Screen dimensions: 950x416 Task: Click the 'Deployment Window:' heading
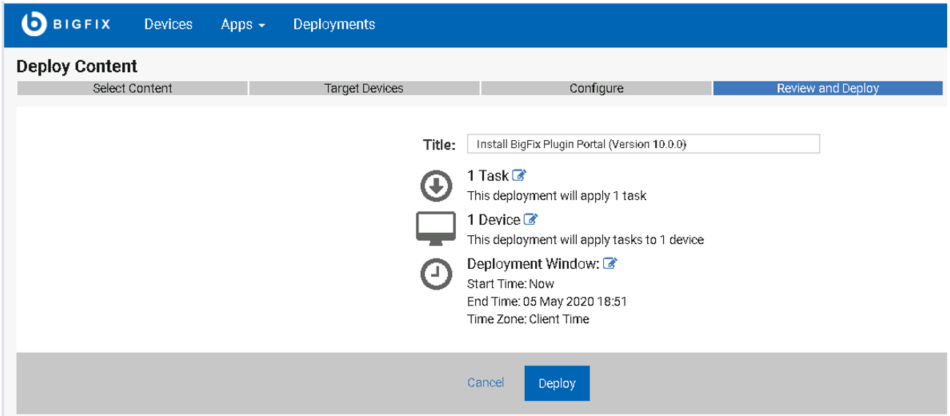(x=533, y=264)
